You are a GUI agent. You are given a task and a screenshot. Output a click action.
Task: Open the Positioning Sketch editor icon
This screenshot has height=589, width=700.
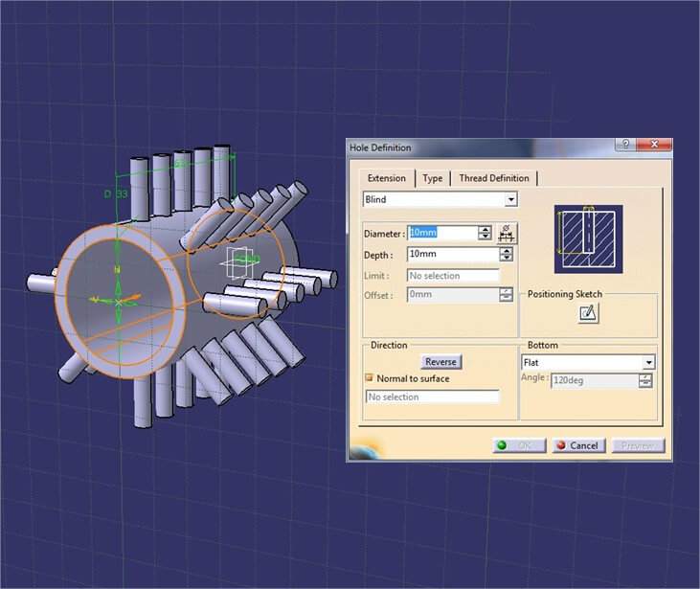(588, 312)
